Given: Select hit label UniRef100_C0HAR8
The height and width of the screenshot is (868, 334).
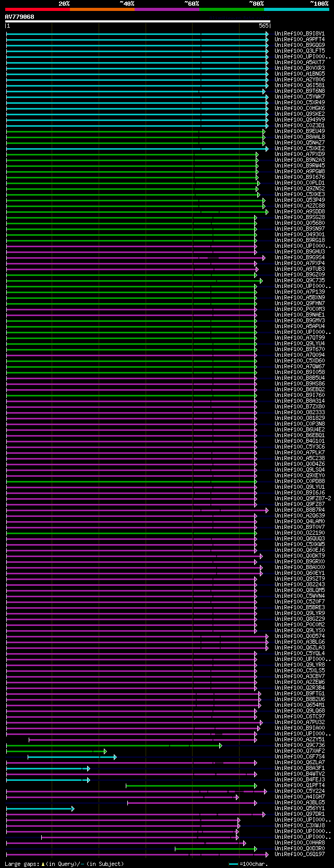Looking at the screenshot, I should [300, 843].
